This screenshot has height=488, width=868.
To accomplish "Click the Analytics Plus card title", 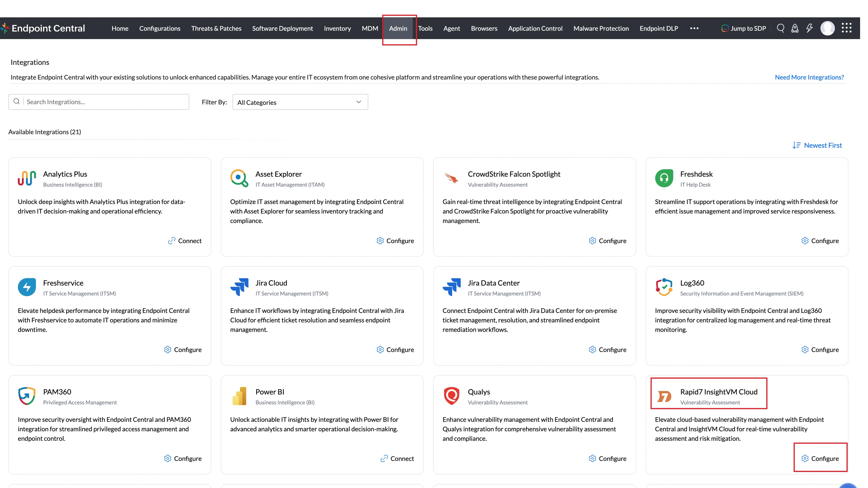I will tap(65, 174).
